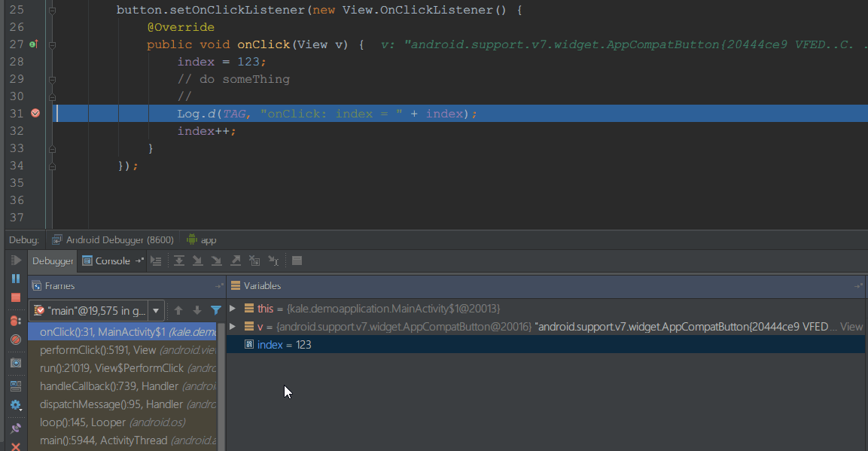
Task: Expand the variable v
Action: click(233, 326)
